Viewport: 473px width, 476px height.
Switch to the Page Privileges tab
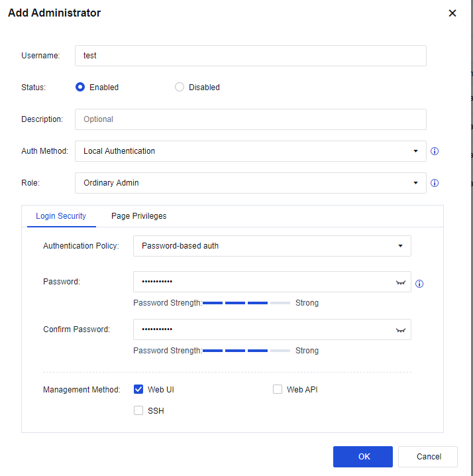[138, 216]
